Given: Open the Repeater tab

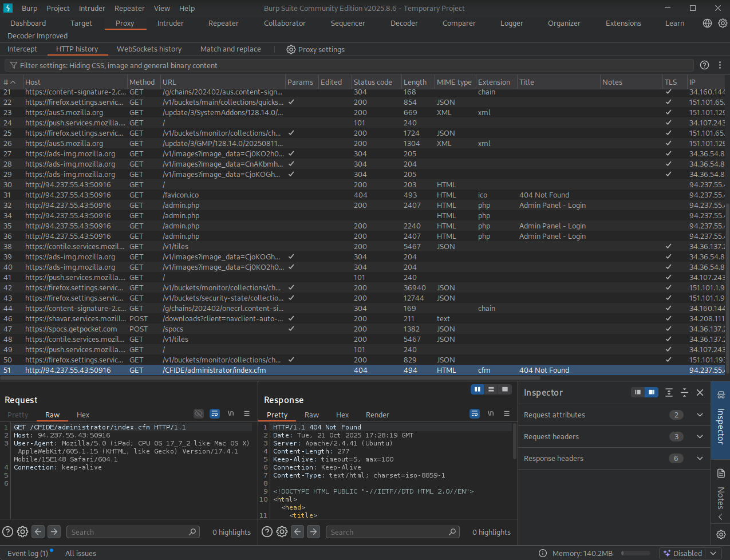Looking at the screenshot, I should 223,23.
